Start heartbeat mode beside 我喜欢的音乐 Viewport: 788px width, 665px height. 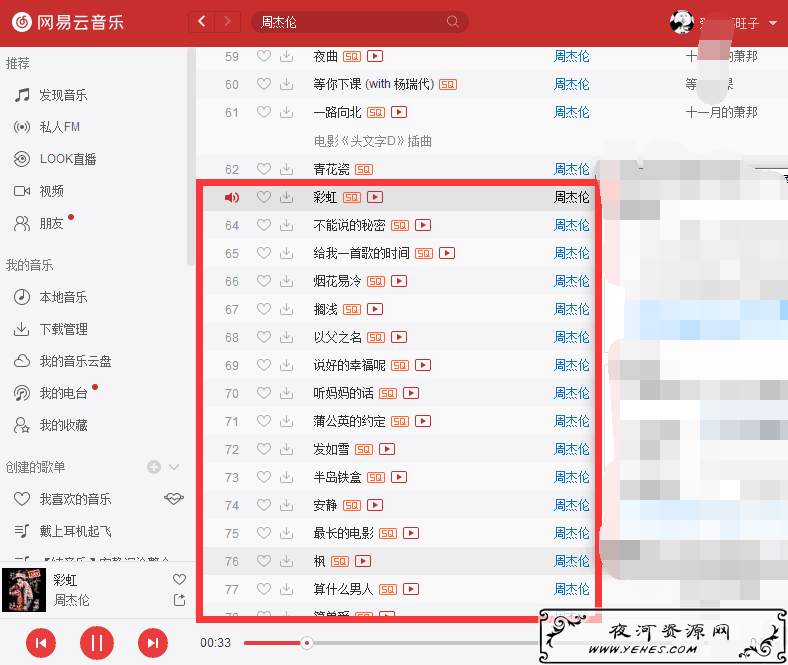(x=174, y=499)
